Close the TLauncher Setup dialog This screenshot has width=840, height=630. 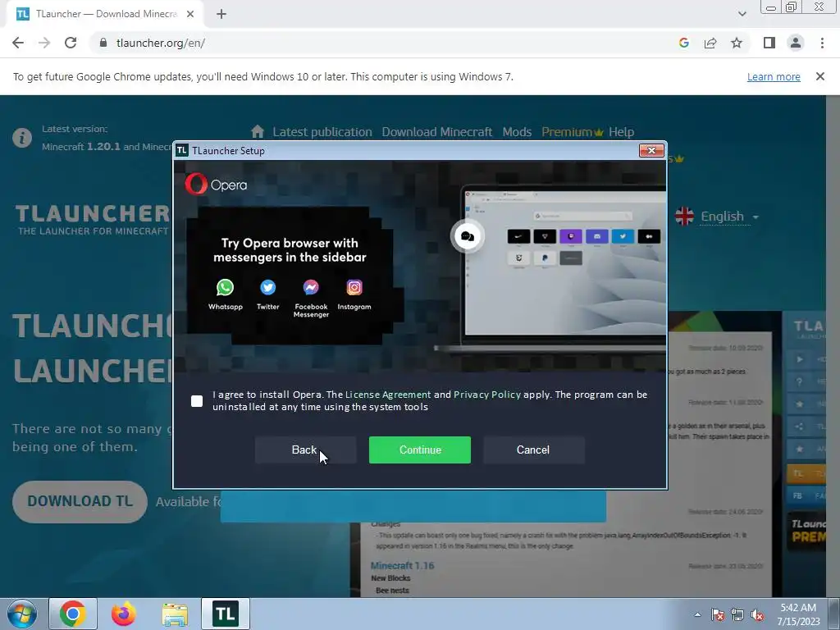click(651, 151)
